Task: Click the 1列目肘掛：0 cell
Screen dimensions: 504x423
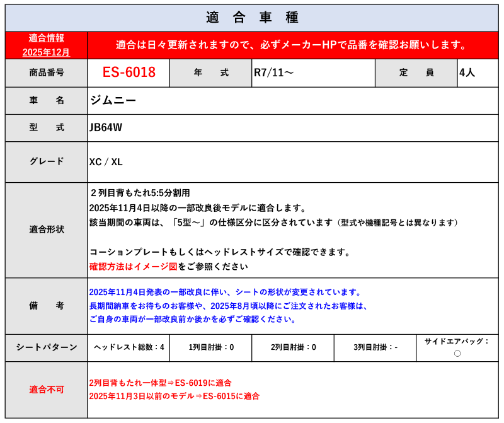Action: click(210, 347)
